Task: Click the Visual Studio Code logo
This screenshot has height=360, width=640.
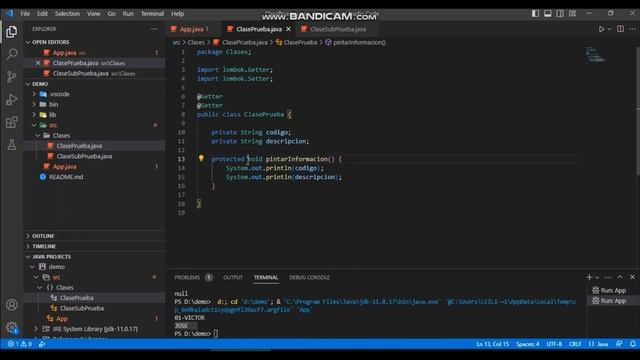Action: pos(9,13)
